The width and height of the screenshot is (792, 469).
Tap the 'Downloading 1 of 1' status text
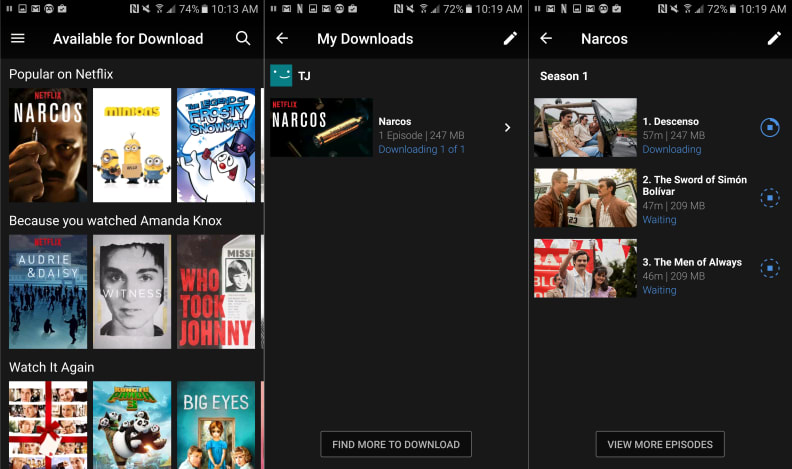click(421, 149)
